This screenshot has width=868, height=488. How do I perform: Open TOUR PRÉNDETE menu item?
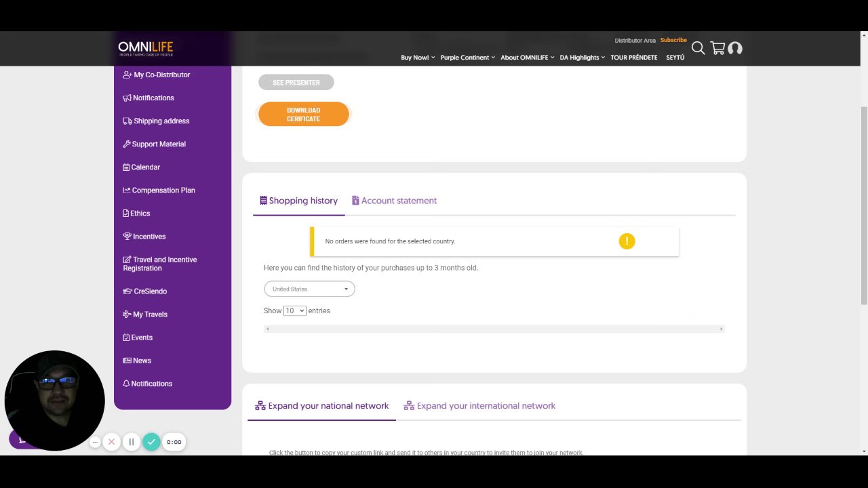coord(634,58)
